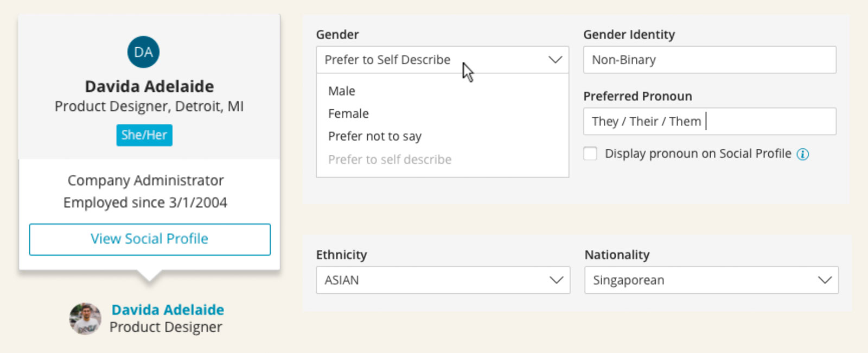Click the Gender dropdown chevron arrow
Image resolution: width=868 pixels, height=353 pixels.
point(554,60)
